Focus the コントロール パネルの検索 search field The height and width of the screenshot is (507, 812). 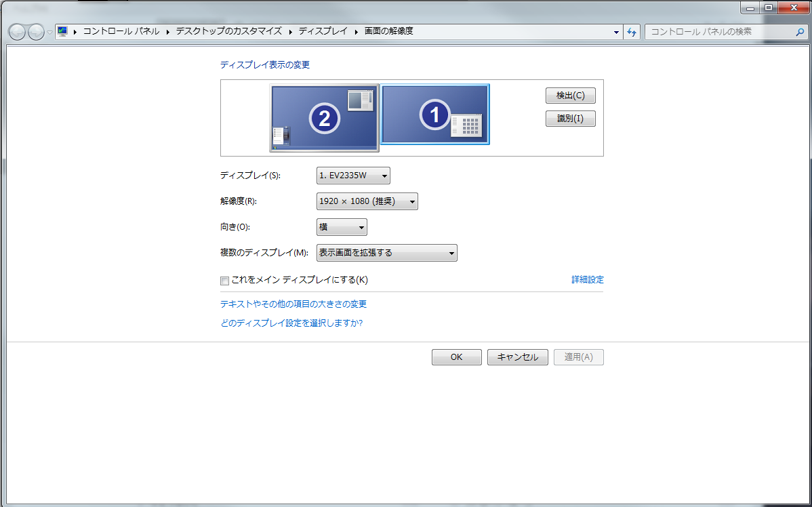718,32
